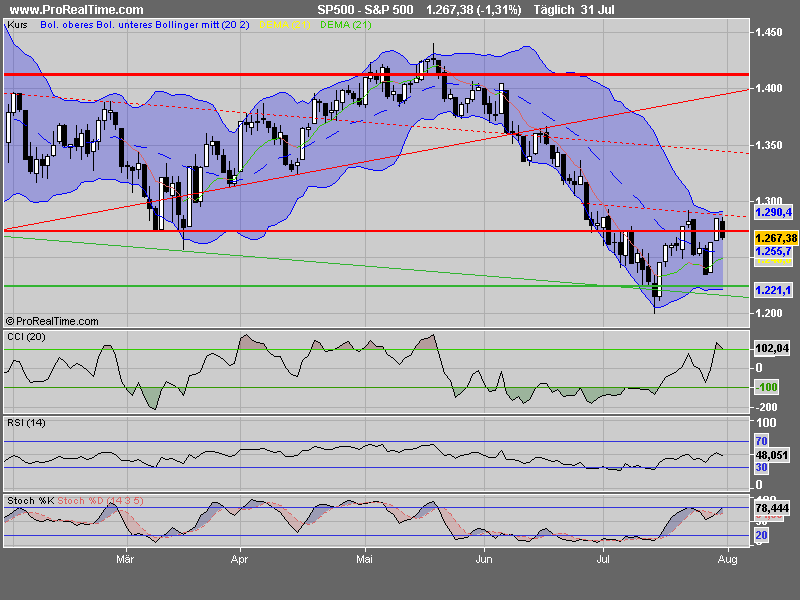This screenshot has height=600, width=800.
Task: Click the blue 70 RSI level tag
Action: click(x=761, y=441)
